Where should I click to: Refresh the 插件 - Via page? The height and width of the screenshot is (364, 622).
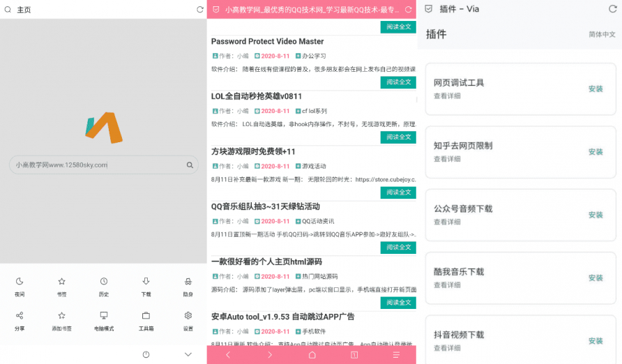tap(612, 9)
